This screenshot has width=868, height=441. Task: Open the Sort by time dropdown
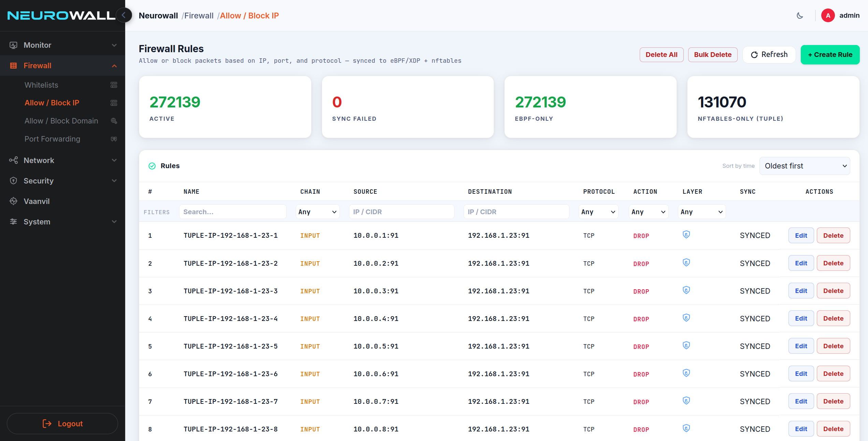click(805, 166)
